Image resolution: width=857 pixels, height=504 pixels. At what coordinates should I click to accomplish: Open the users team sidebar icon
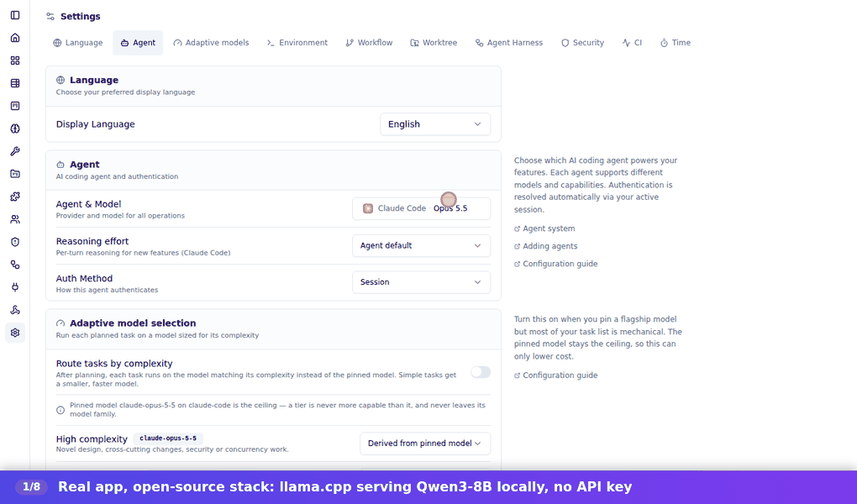pos(15,219)
